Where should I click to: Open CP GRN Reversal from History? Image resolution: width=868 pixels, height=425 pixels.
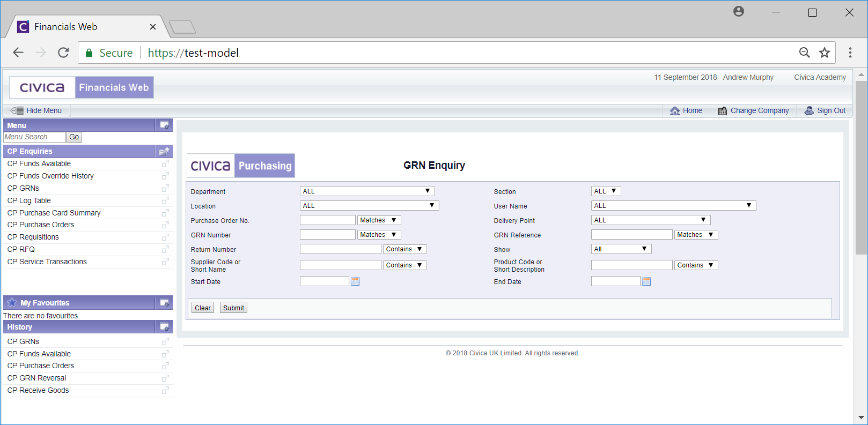[36, 378]
